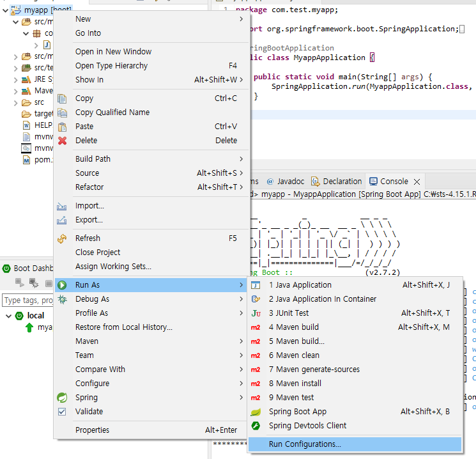Click the red Delete X icon

point(62,141)
